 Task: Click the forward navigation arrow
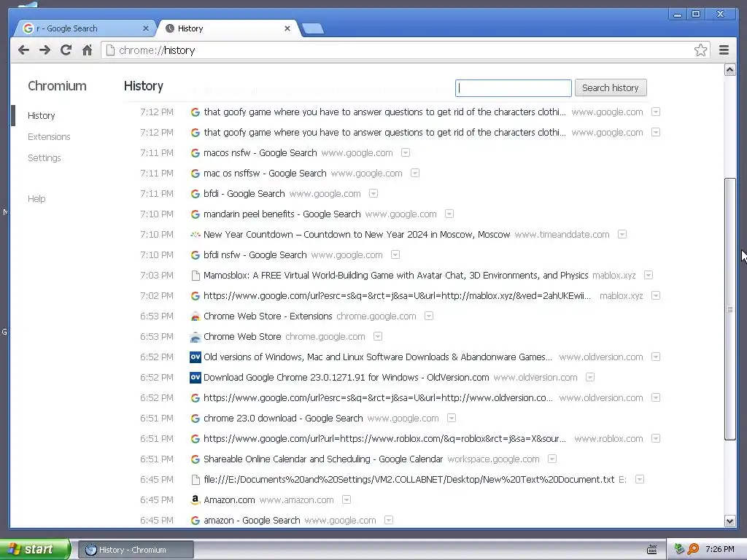(44, 50)
